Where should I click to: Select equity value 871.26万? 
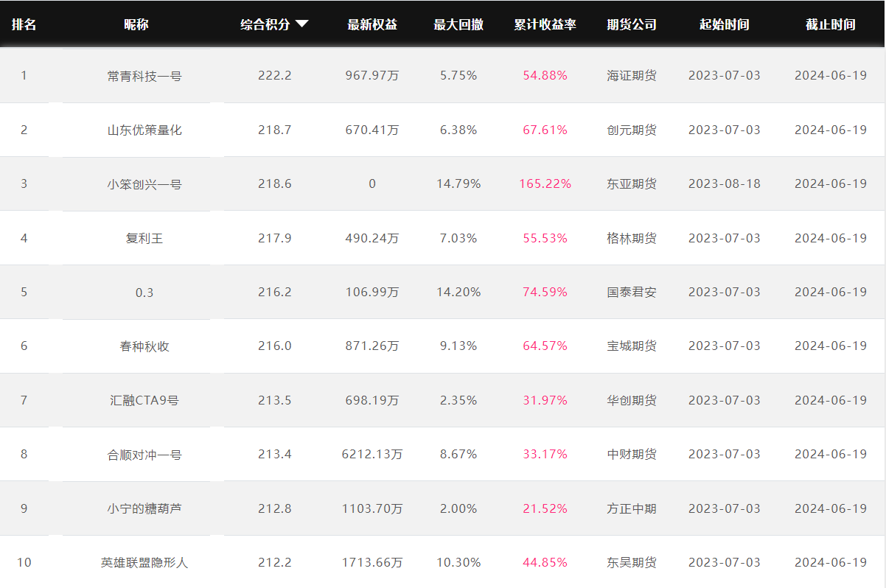pyautogui.click(x=372, y=346)
